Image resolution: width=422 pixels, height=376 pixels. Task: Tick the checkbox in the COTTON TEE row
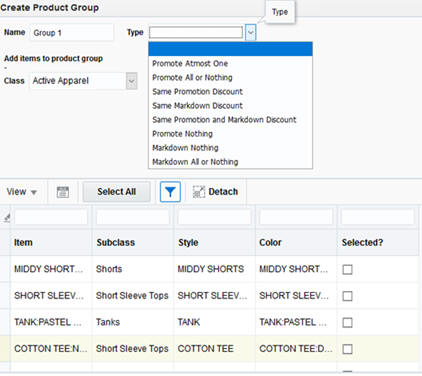pyautogui.click(x=347, y=349)
